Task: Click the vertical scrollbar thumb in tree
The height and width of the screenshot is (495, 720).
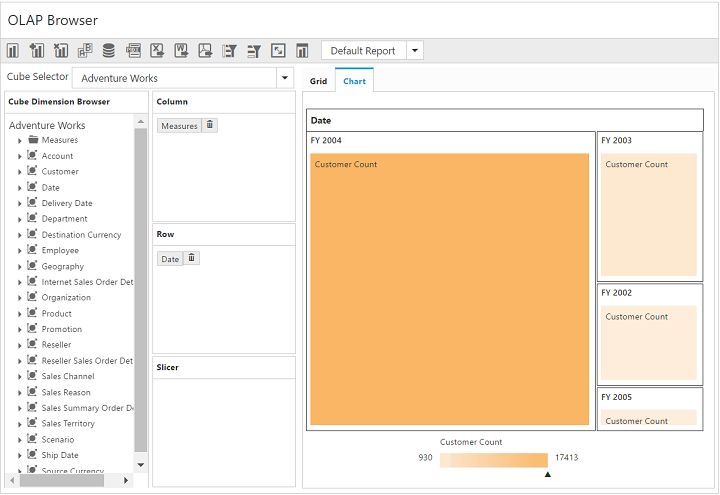Action: 141,290
